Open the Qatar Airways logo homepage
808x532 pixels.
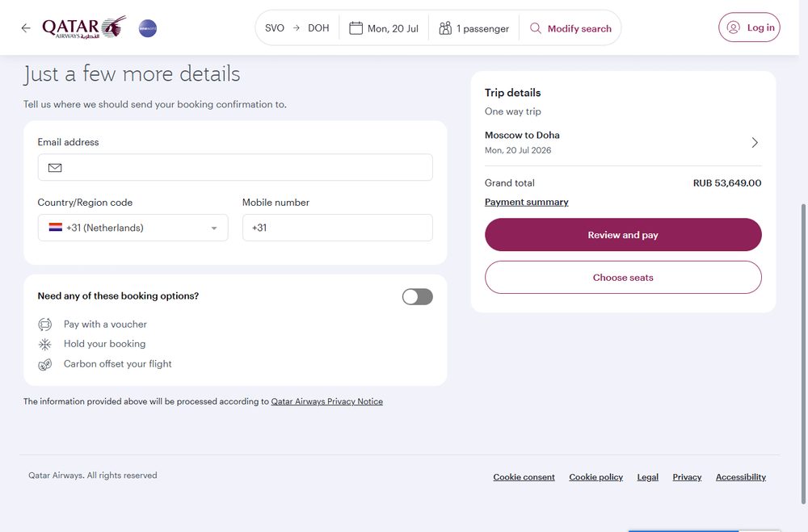click(x=84, y=27)
